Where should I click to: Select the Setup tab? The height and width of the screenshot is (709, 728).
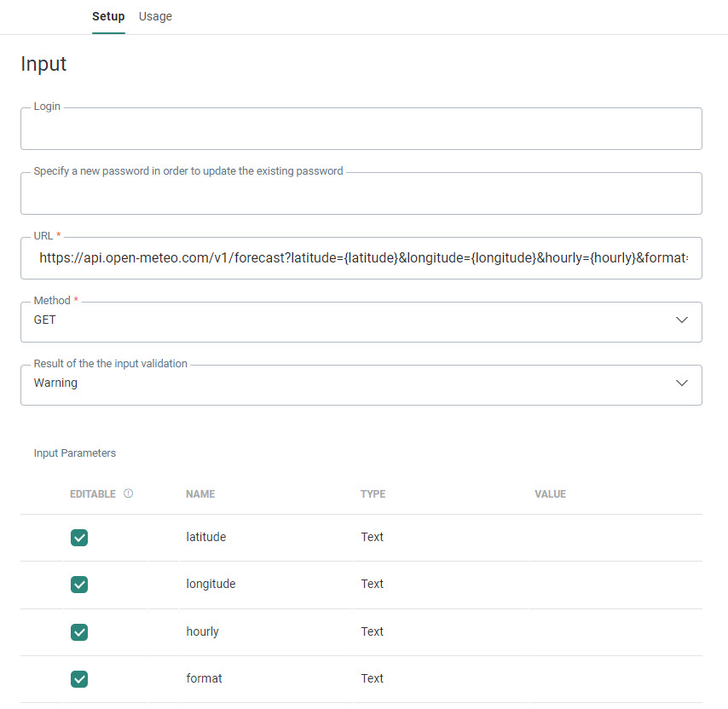[x=108, y=16]
